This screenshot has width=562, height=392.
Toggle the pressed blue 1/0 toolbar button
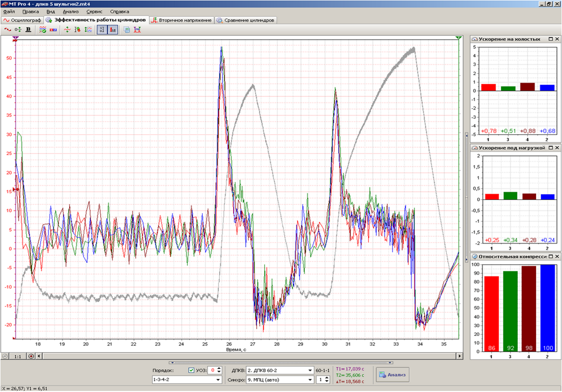coord(102,29)
